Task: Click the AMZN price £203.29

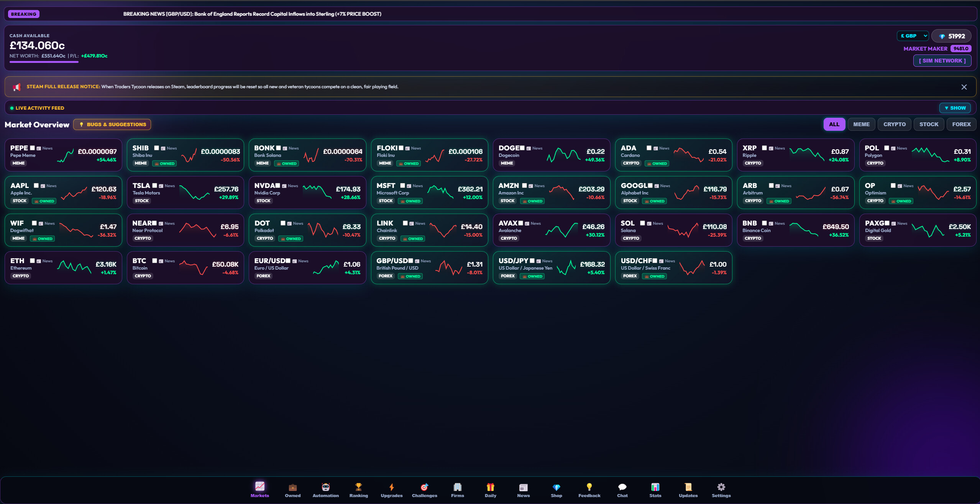Action: point(591,189)
